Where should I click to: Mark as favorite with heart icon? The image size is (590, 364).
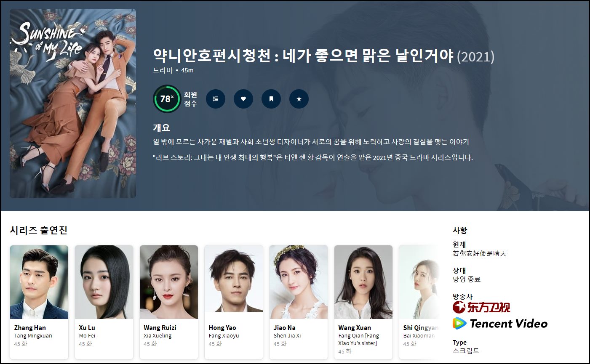pyautogui.click(x=243, y=99)
